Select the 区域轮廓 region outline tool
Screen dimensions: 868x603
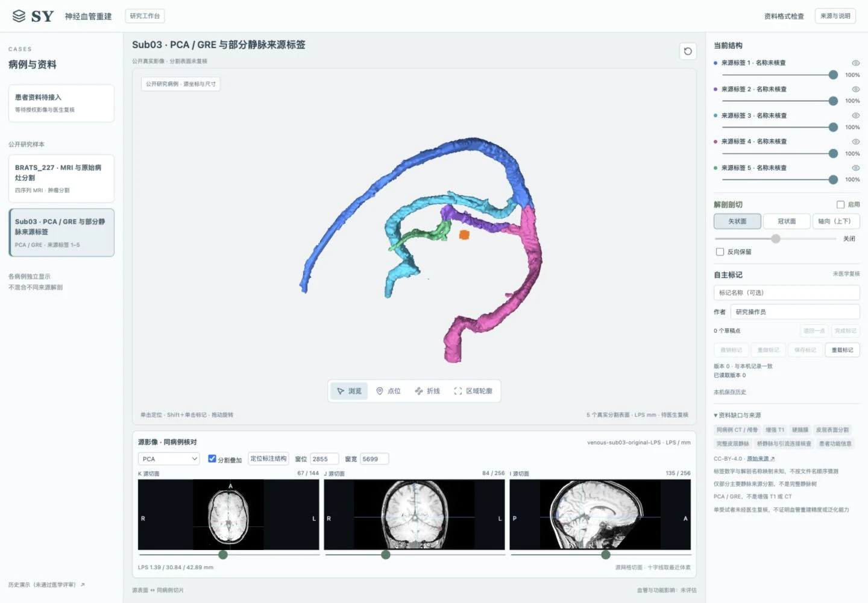[x=473, y=391]
